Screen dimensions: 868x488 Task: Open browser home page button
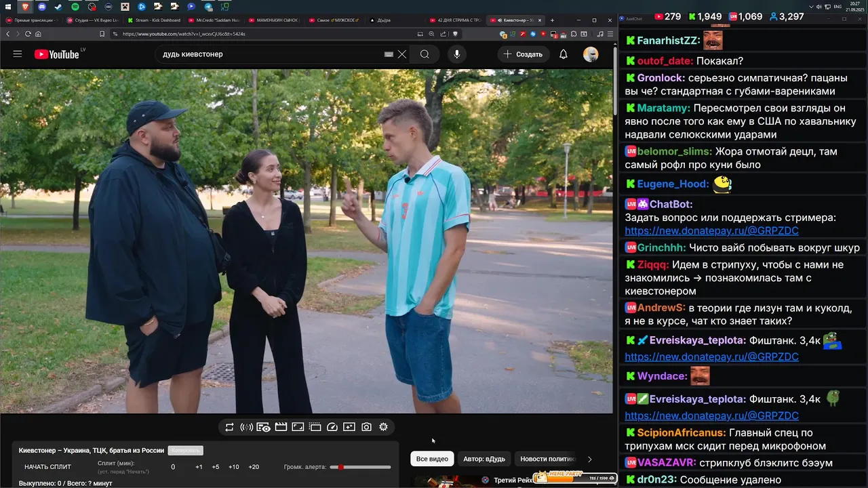coord(38,34)
